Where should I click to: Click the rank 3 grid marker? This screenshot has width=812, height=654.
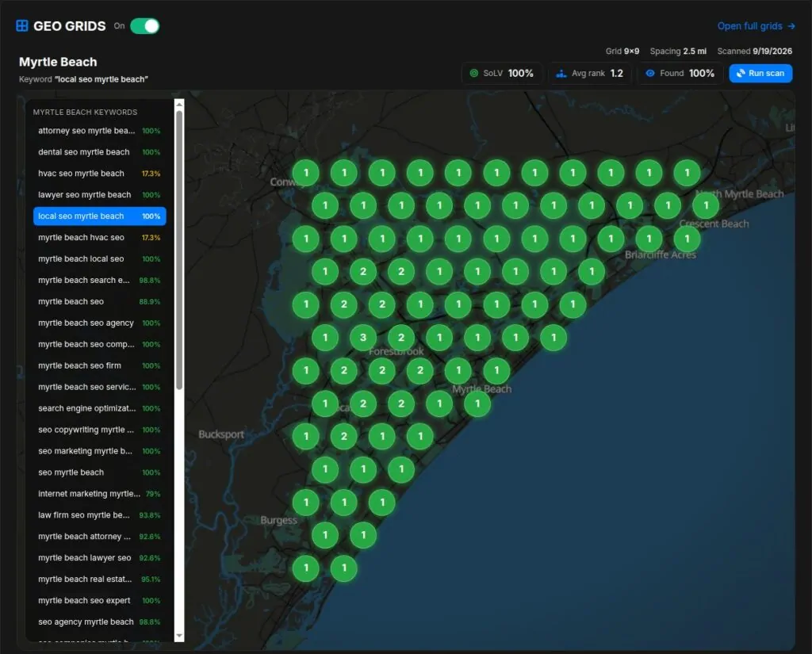(363, 338)
